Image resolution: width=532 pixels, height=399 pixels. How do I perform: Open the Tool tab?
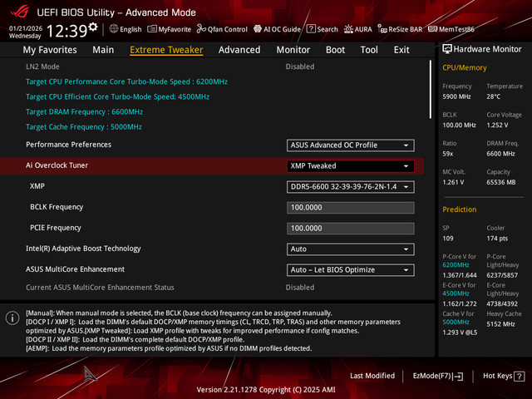coord(369,50)
